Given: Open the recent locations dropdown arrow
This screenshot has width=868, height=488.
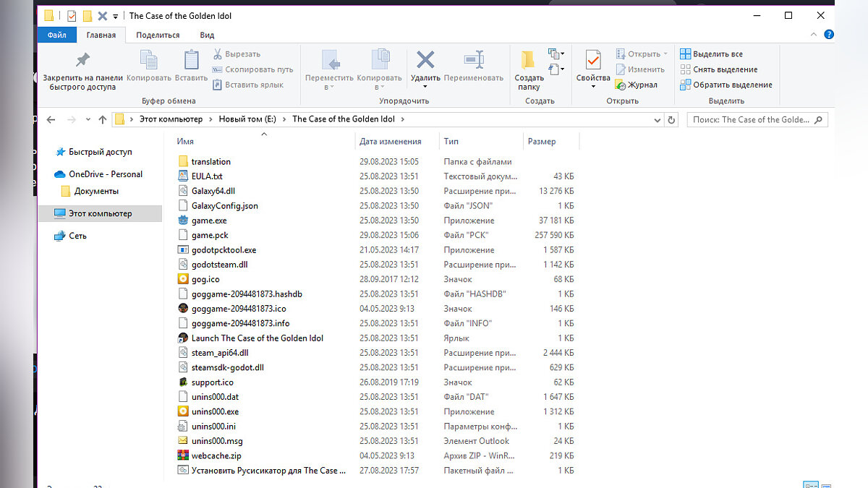Looking at the screenshot, I should [88, 120].
